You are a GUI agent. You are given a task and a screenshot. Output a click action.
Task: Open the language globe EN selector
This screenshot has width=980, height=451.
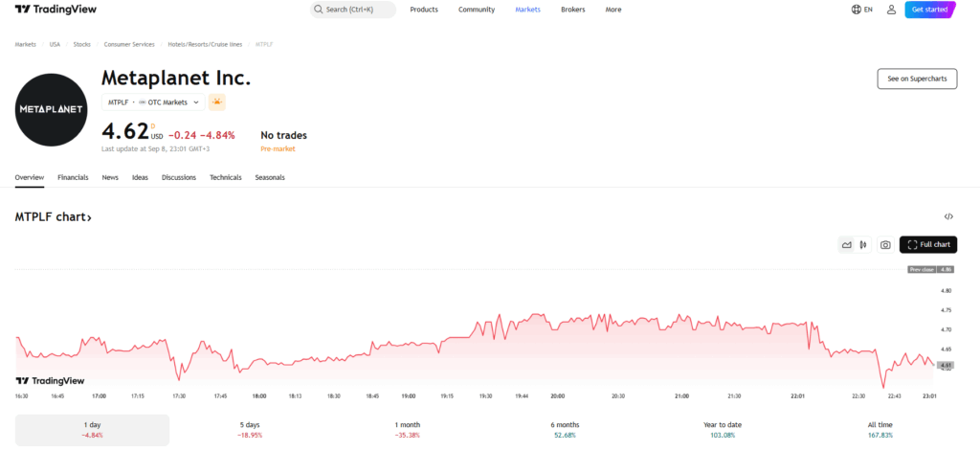pos(862,10)
